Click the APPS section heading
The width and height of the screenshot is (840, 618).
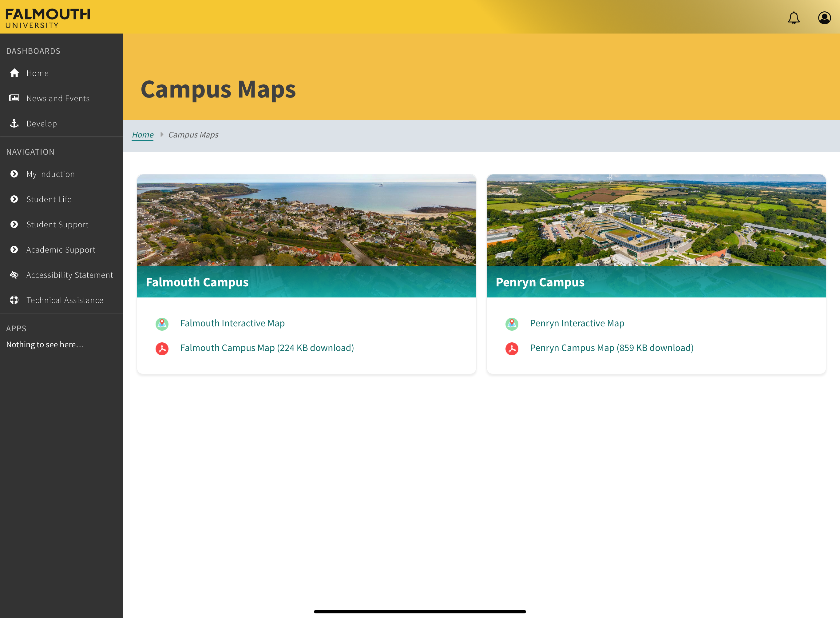click(x=16, y=329)
